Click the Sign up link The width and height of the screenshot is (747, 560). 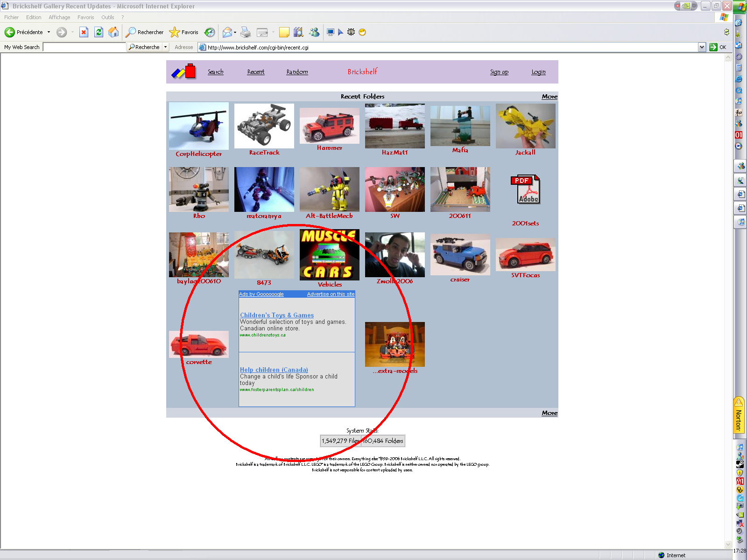pyautogui.click(x=499, y=72)
